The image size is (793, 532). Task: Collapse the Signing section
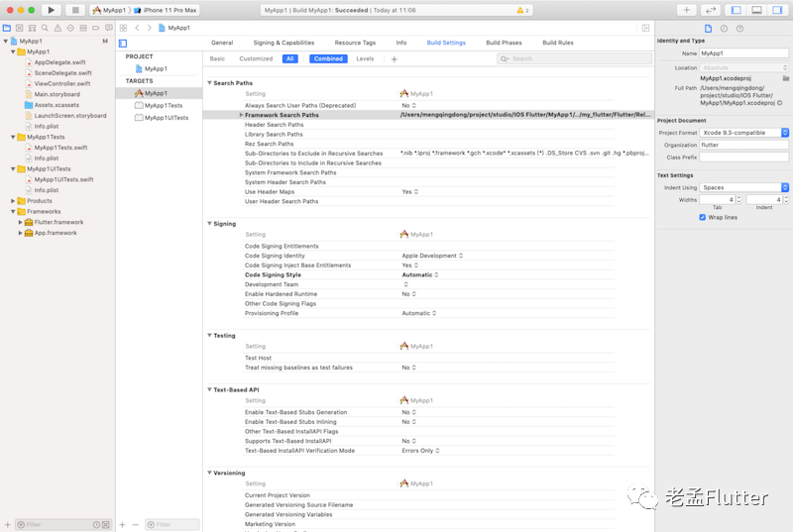pos(209,223)
